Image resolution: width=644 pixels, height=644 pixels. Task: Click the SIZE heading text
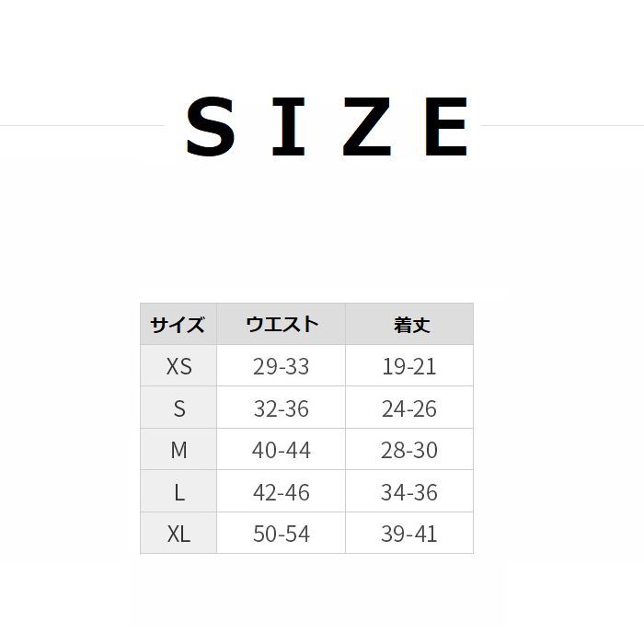[327, 127]
